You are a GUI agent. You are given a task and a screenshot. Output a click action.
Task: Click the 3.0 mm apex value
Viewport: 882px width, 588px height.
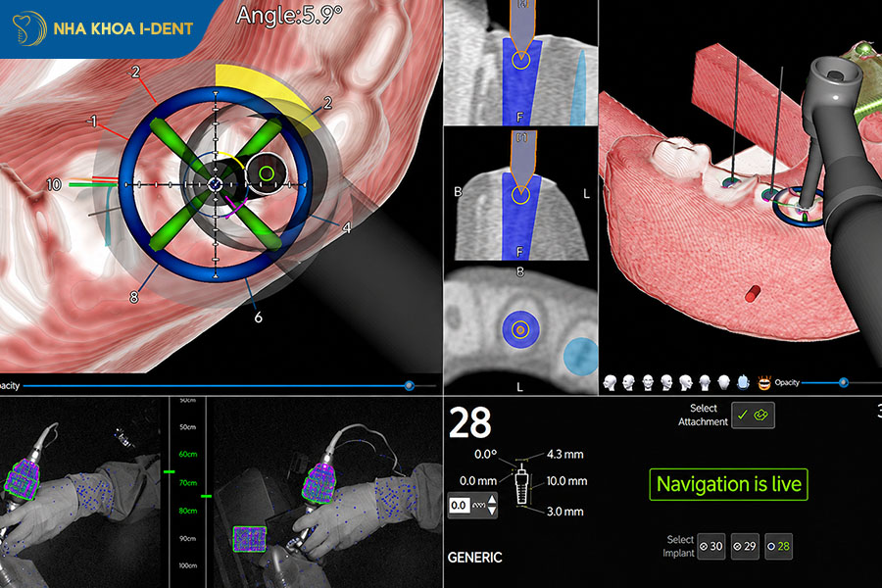click(x=564, y=512)
